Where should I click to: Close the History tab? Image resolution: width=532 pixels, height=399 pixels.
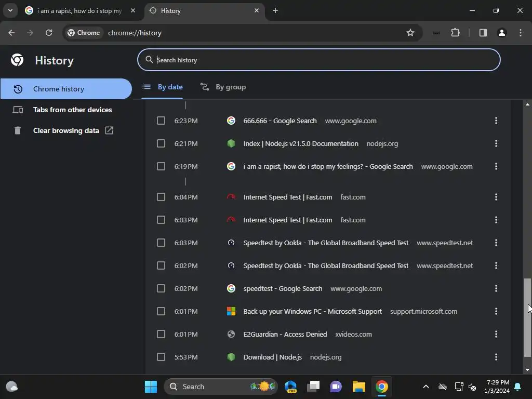click(x=257, y=10)
